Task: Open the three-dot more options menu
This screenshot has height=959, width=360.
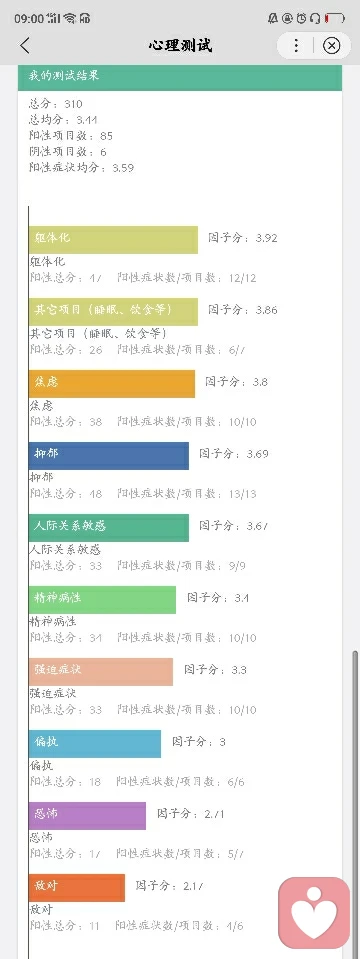Action: 296,46
